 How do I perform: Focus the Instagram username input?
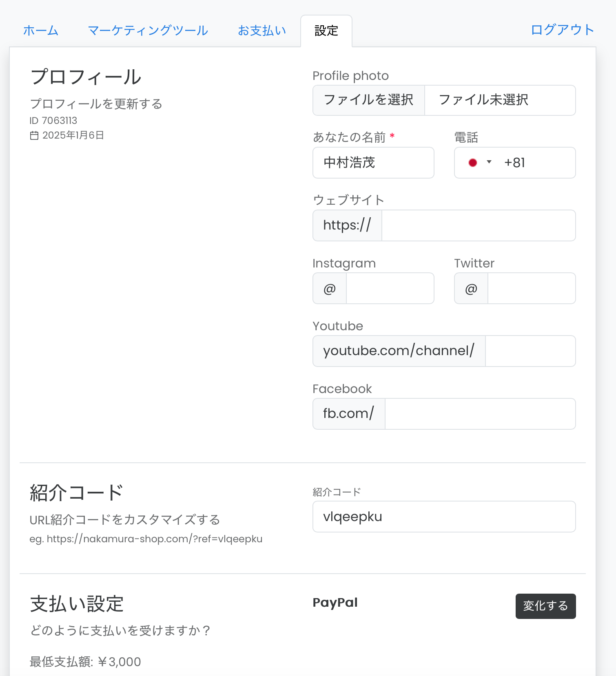click(x=390, y=288)
